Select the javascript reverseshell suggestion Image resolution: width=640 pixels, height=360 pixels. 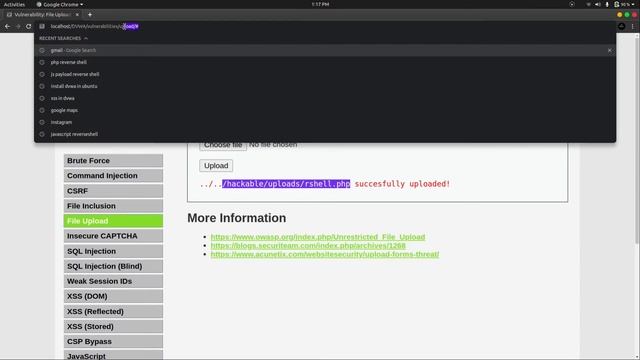point(325,134)
